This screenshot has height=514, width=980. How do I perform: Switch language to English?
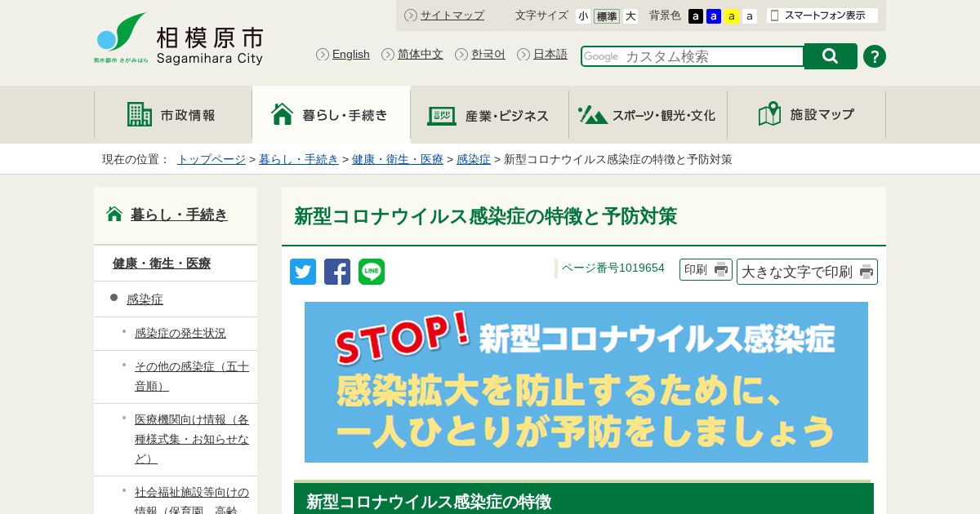tap(351, 54)
